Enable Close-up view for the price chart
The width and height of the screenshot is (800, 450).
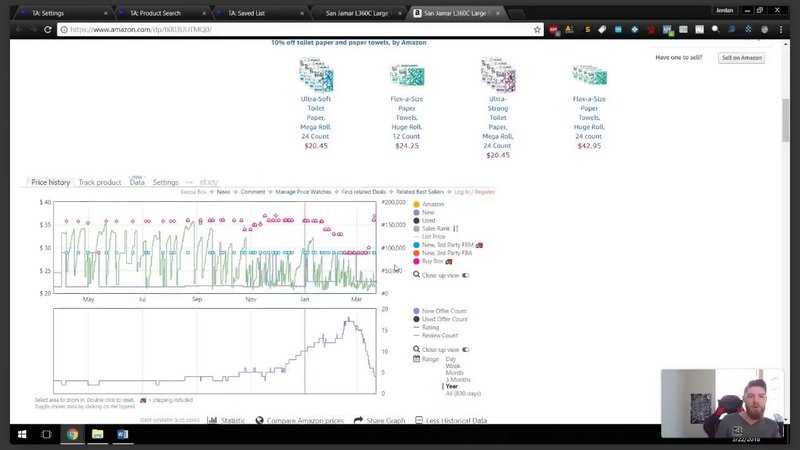(465, 276)
